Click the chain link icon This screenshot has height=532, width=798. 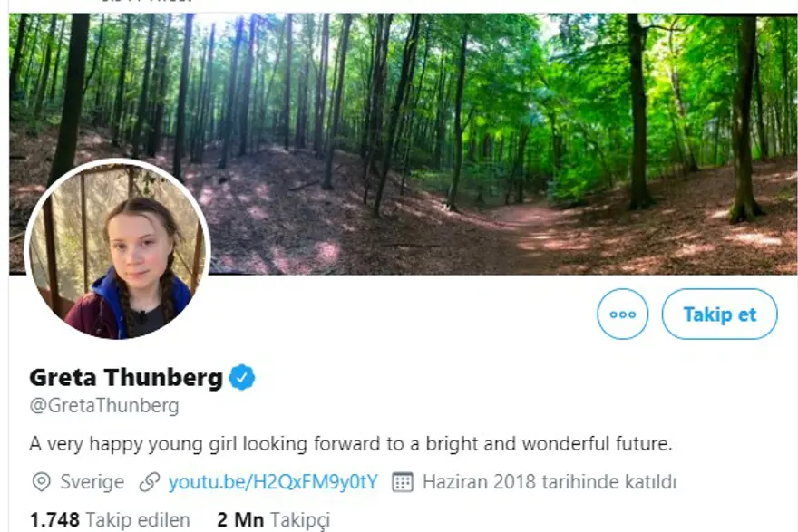click(150, 481)
